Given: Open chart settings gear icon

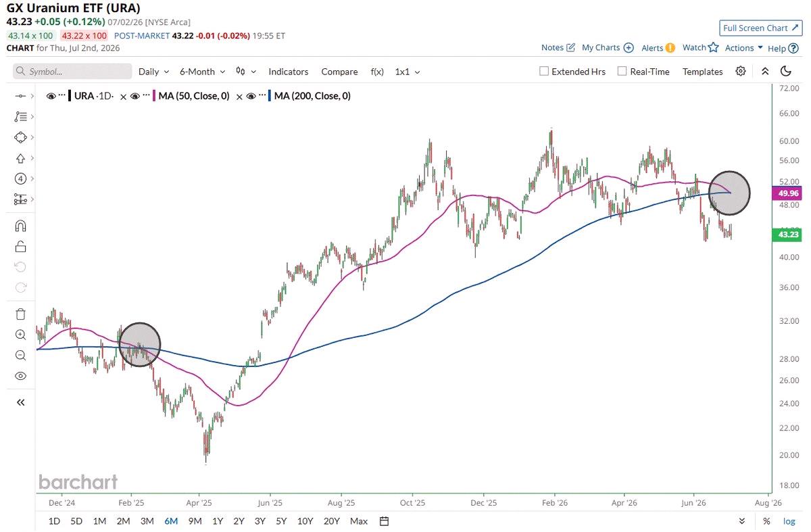Looking at the screenshot, I should coord(741,71).
